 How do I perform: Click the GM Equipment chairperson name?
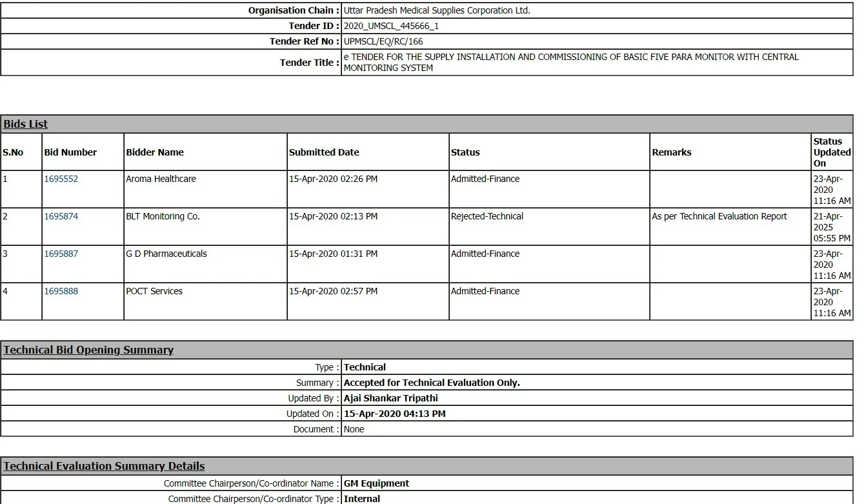coord(376,483)
